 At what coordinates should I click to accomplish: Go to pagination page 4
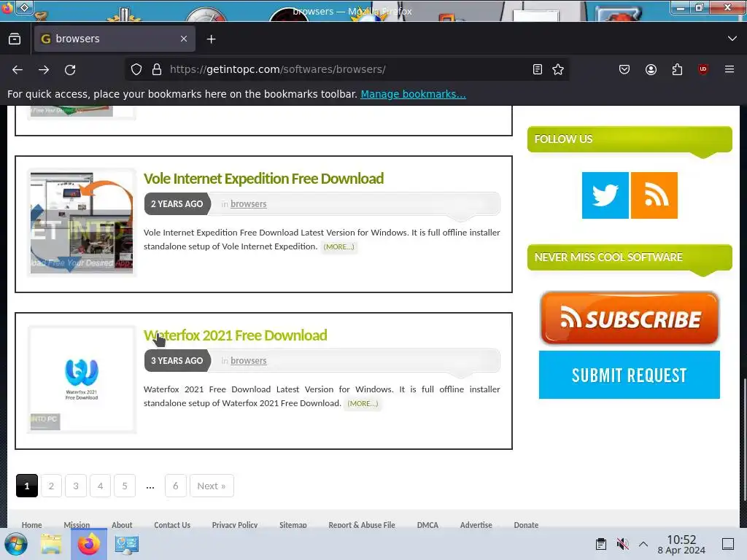[x=100, y=486]
